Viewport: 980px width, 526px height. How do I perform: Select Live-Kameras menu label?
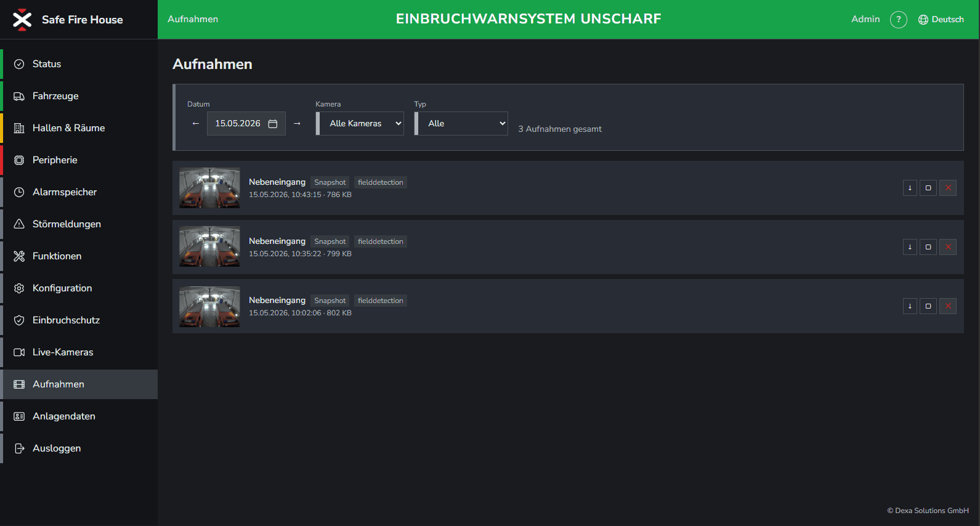coord(63,352)
